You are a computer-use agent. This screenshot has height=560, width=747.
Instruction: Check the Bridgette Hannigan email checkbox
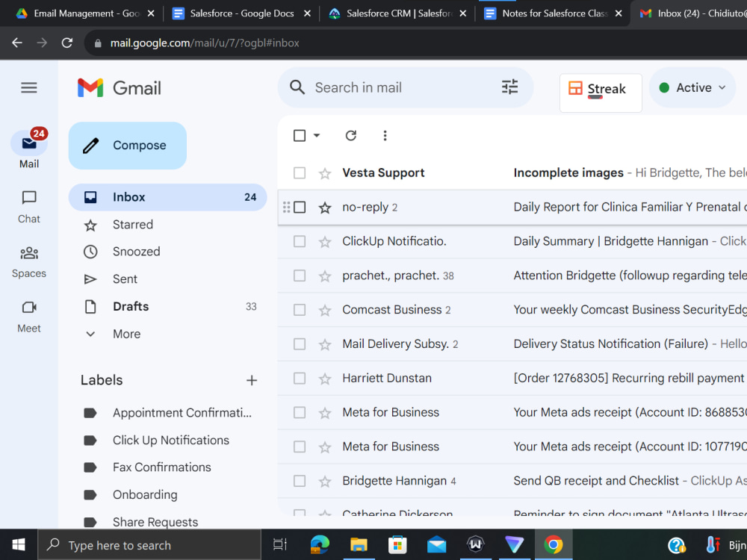coord(300,481)
